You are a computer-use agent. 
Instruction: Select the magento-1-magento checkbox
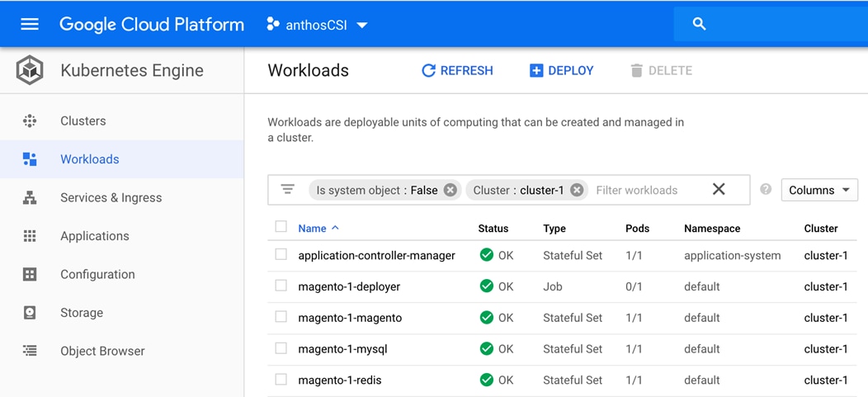[x=281, y=317]
